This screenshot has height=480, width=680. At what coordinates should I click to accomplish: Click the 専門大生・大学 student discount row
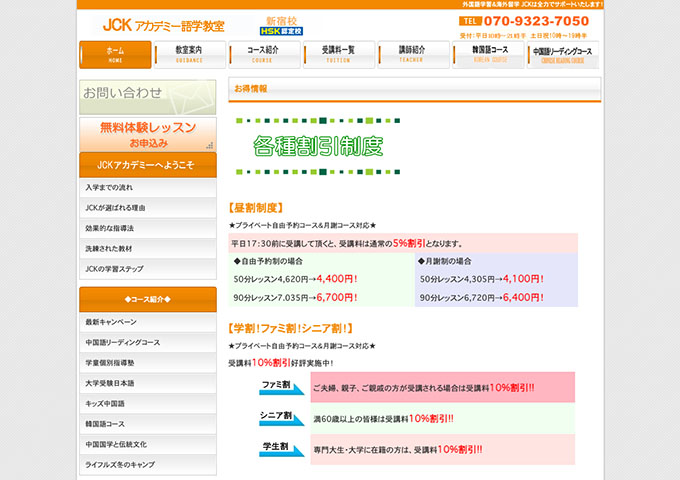pyautogui.click(x=443, y=450)
